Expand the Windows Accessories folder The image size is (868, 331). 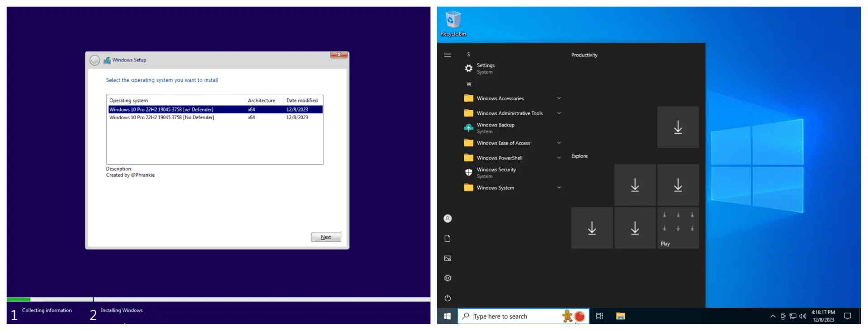(x=513, y=98)
